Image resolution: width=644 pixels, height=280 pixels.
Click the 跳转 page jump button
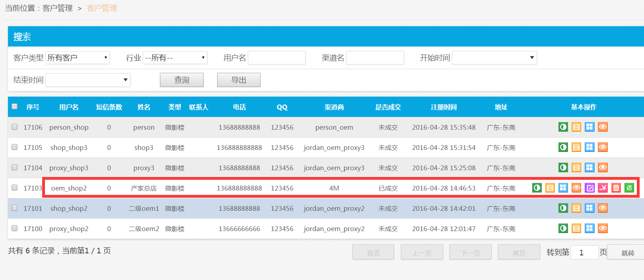point(628,253)
